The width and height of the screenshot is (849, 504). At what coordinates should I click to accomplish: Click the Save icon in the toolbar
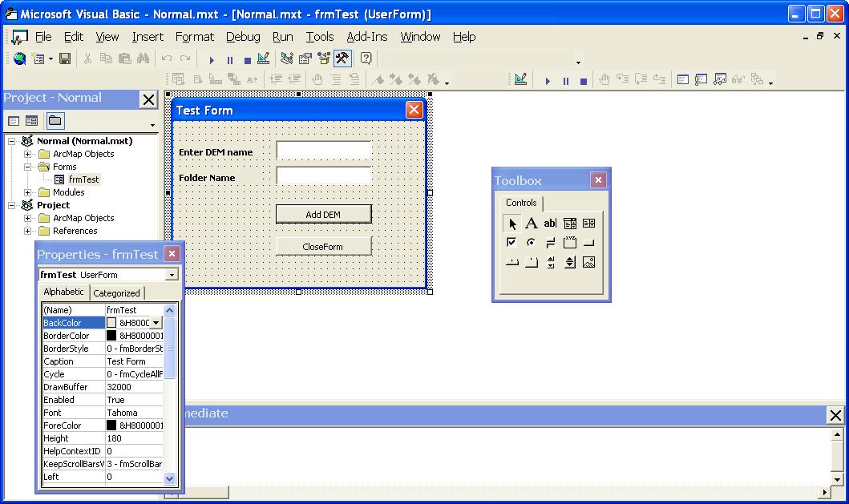tap(65, 58)
